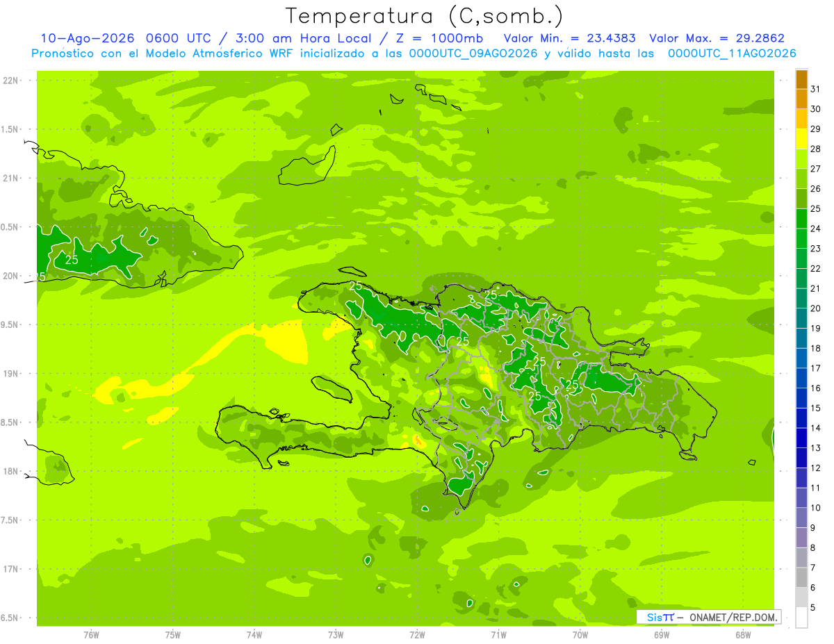Click the "69W" longitude label
The height and width of the screenshot is (644, 834).
click(x=662, y=634)
